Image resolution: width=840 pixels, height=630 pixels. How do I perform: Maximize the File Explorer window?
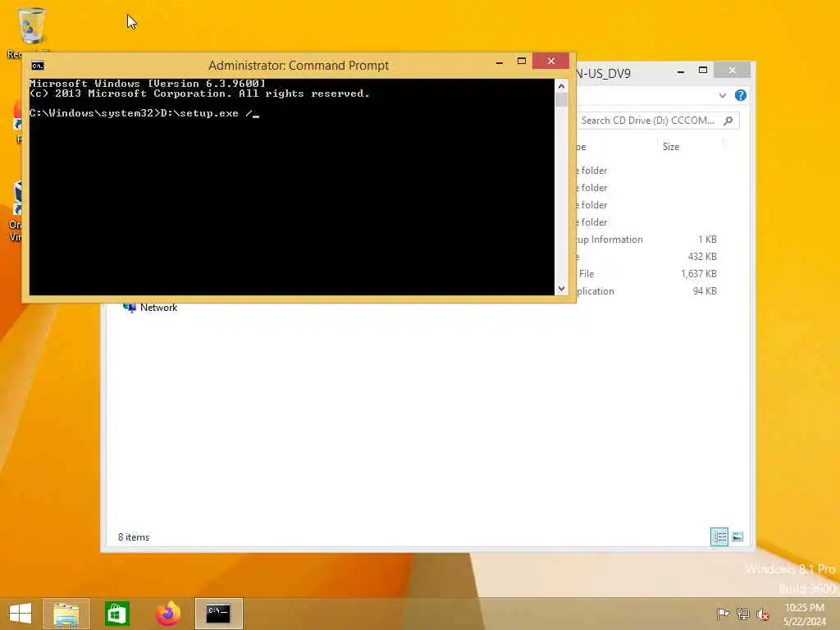[x=703, y=71]
